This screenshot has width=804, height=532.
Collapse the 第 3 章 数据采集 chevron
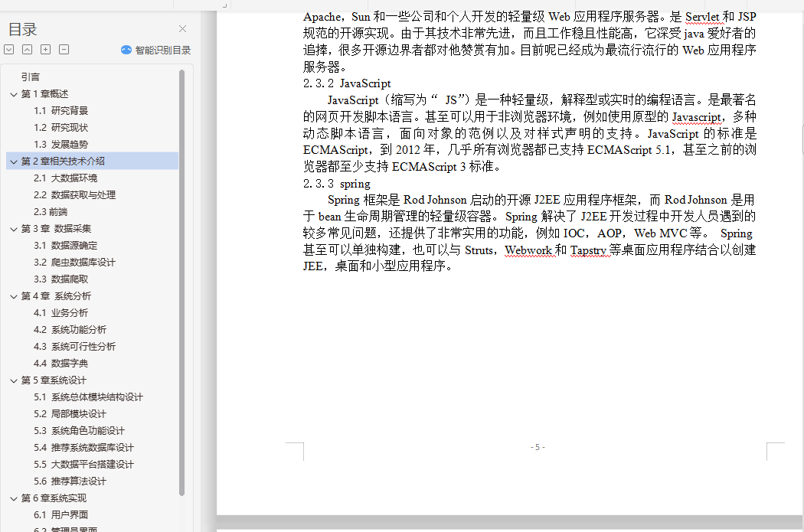[x=14, y=229]
